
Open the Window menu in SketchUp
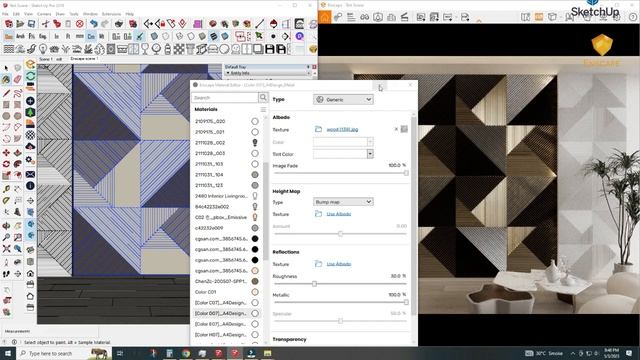pos(90,14)
